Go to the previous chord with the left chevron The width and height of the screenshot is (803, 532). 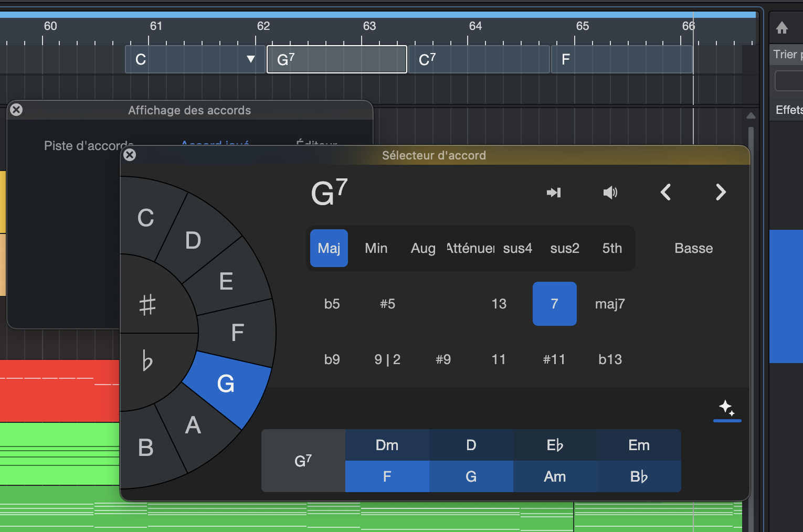(x=665, y=193)
